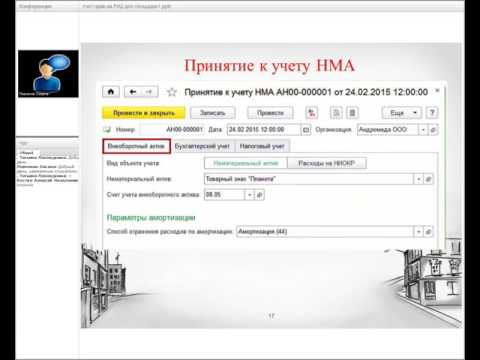
Task: Click the Счет учета field 08.05
Action: click(x=224, y=195)
